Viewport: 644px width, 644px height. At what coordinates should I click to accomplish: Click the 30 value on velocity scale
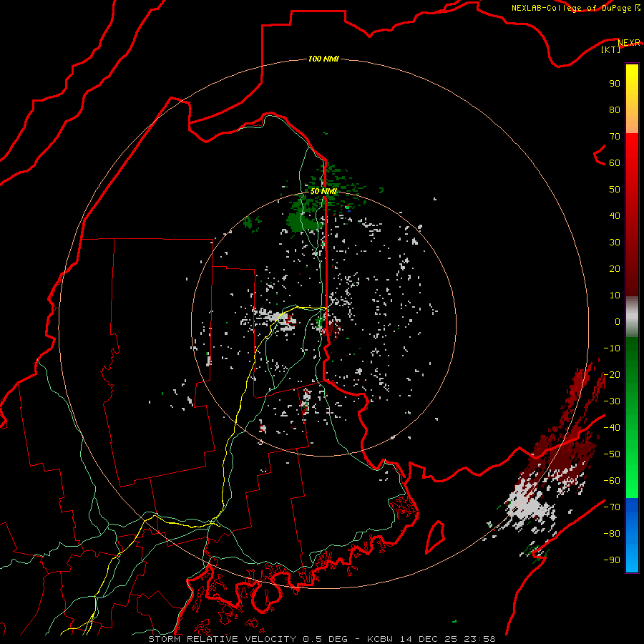615,243
